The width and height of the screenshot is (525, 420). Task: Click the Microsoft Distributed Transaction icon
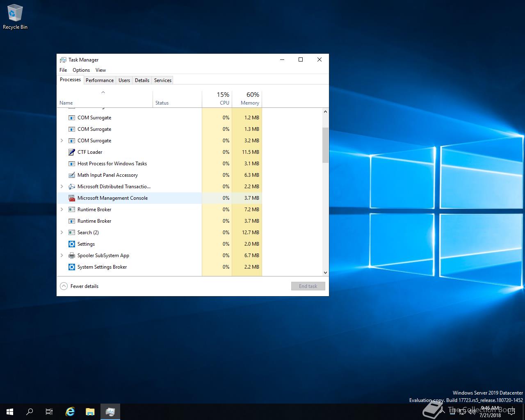pos(72,187)
